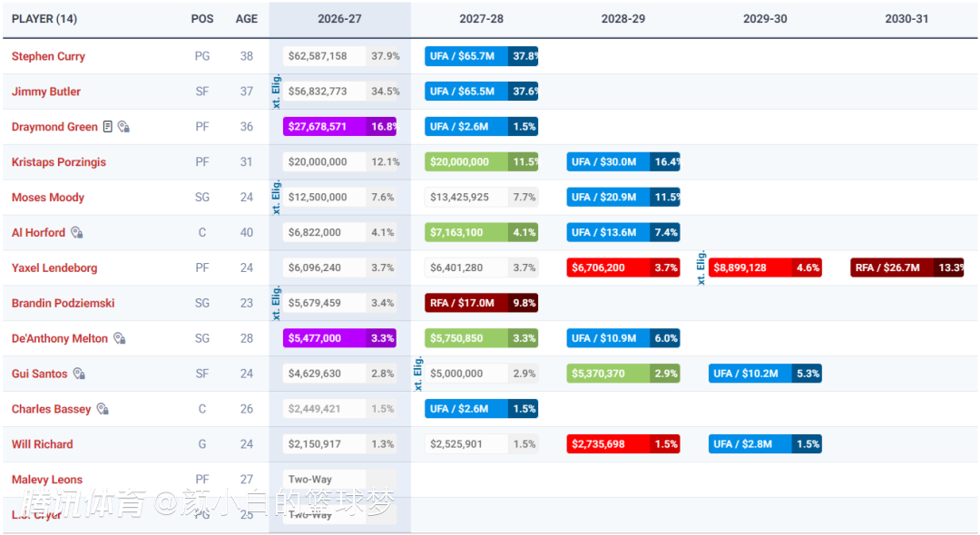Click Brandin Podziemski's RFA / $17.0M cell
Viewport: 980px width, 535px height.
pos(481,303)
